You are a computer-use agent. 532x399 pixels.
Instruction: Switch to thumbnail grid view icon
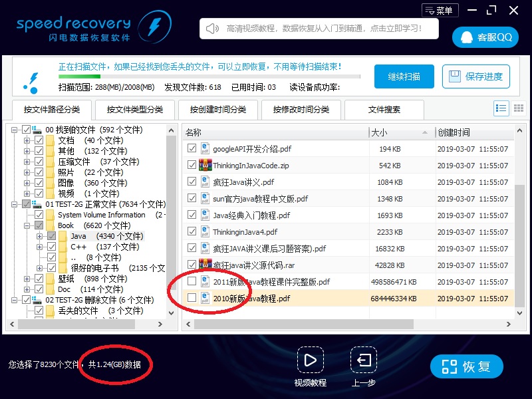[x=519, y=108]
